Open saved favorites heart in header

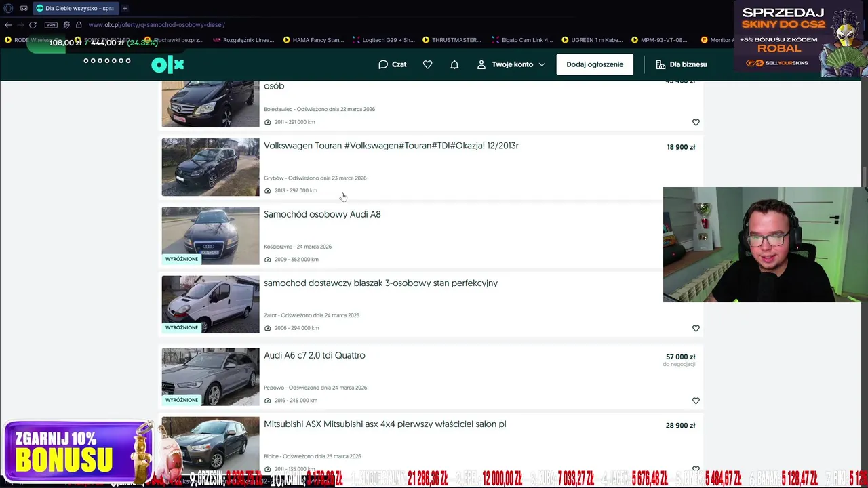pos(427,64)
